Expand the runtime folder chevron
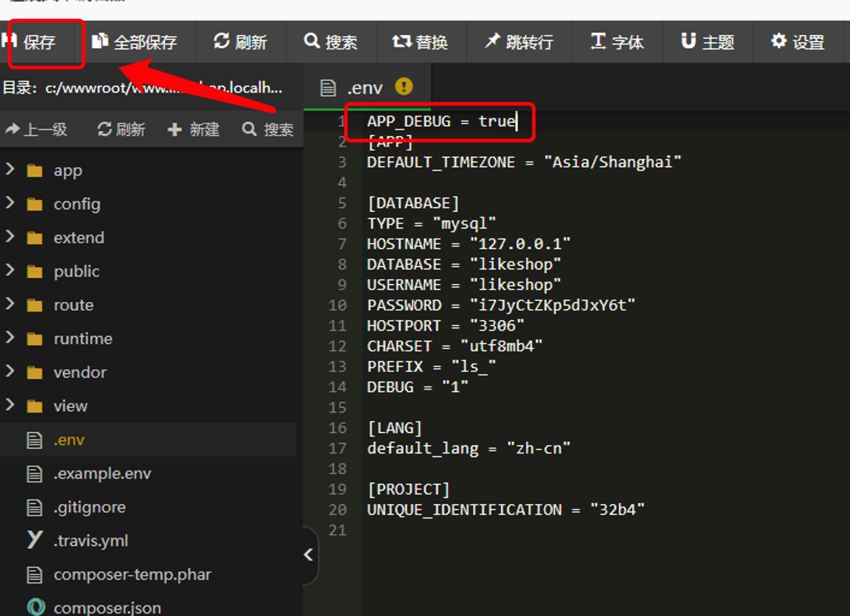 (x=10, y=338)
